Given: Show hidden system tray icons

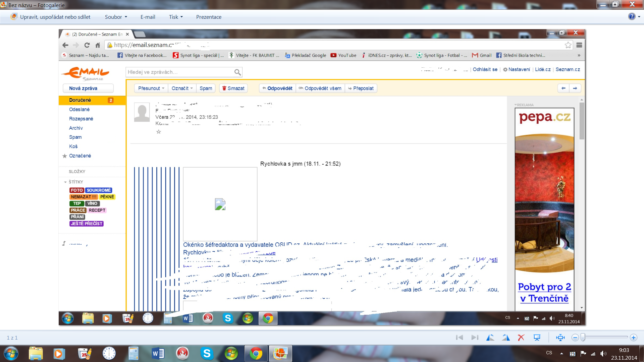Looking at the screenshot, I should [561, 353].
